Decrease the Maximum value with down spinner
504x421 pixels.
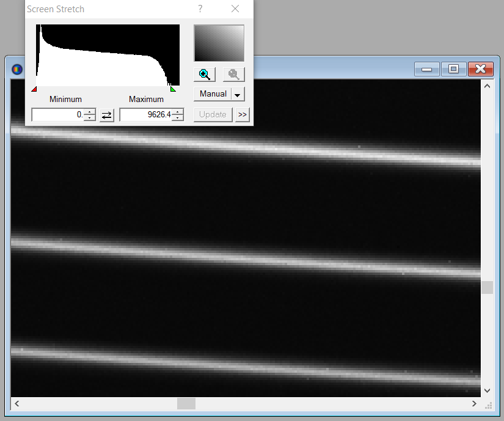[x=178, y=118]
